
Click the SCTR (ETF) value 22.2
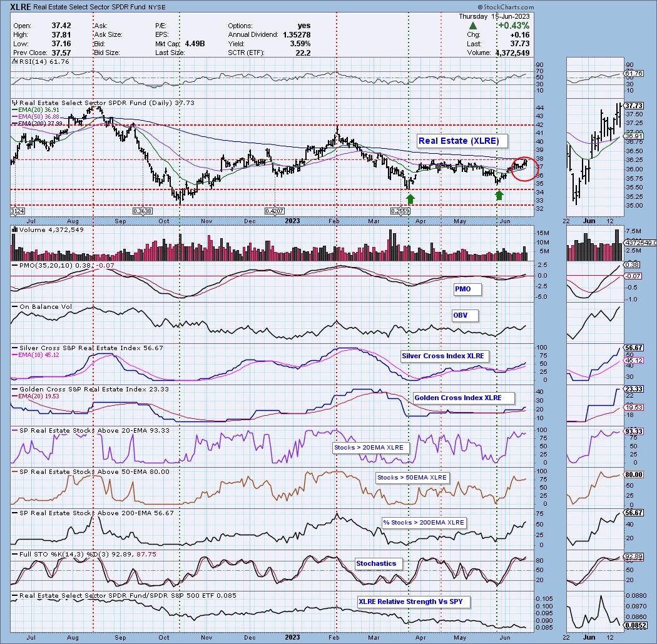(x=303, y=53)
